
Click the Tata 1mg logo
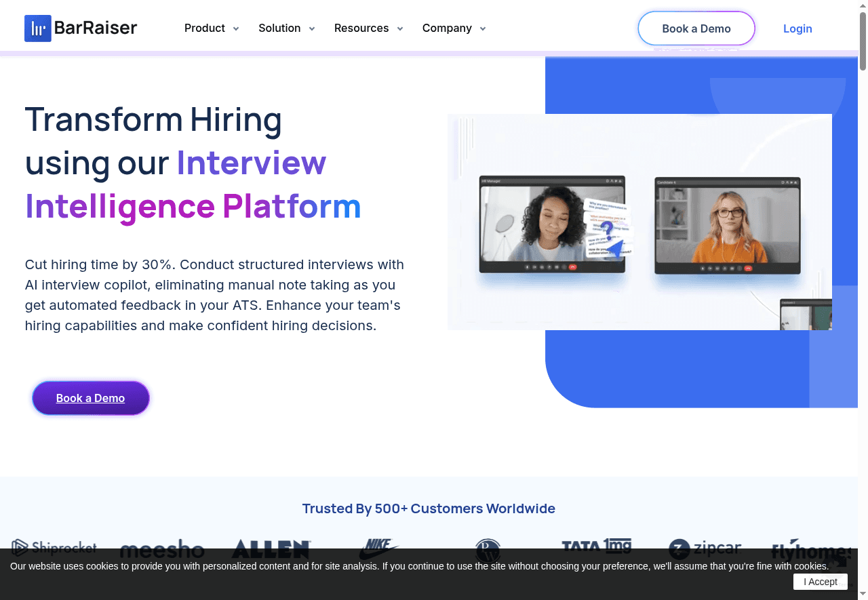(596, 545)
